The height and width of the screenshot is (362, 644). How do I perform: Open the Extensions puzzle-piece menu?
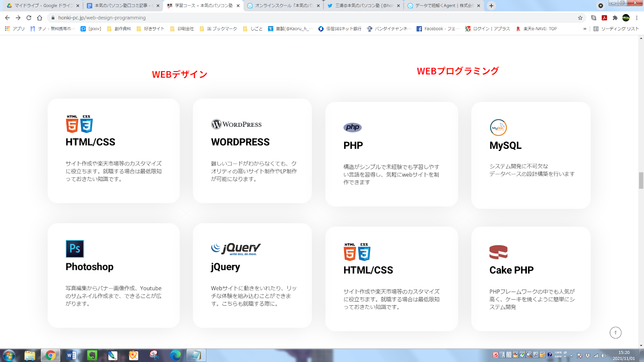[615, 18]
